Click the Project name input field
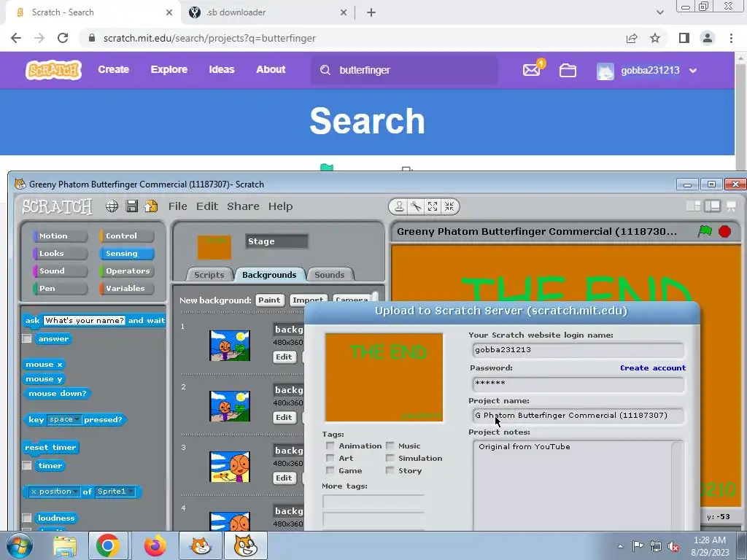Image resolution: width=747 pixels, height=560 pixels. (578, 415)
